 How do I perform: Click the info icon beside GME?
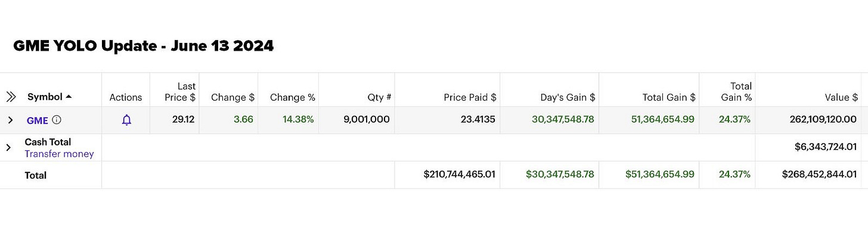[57, 120]
